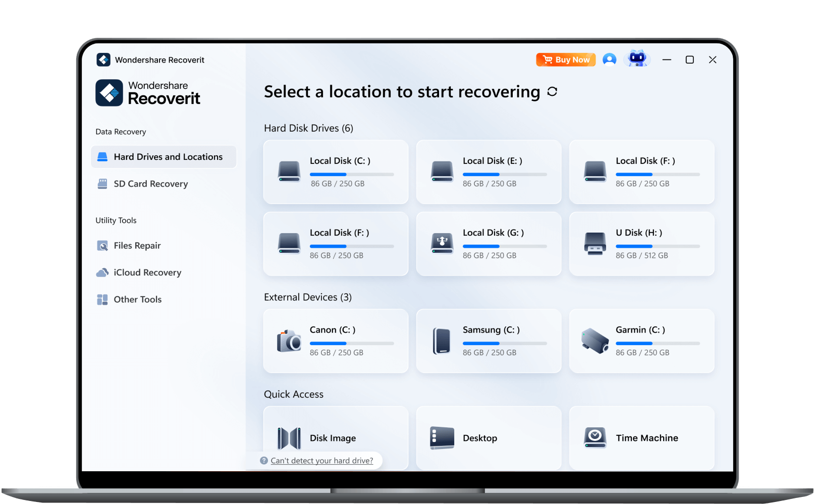Click the shopping cart icon on Buy Now
The height and width of the screenshot is (504, 814).
(548, 60)
